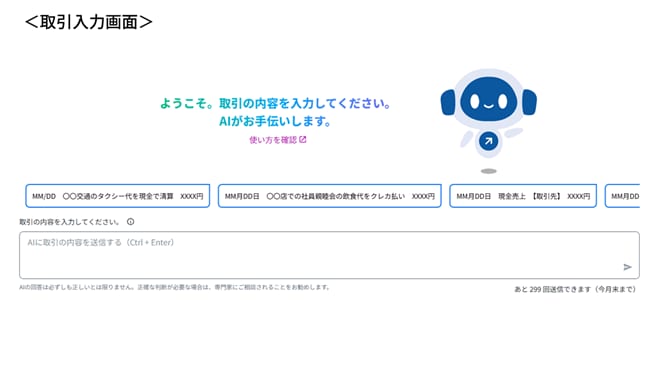Click the arrow badge on robot's chest
This screenshot has height=369, width=655.
[488, 141]
